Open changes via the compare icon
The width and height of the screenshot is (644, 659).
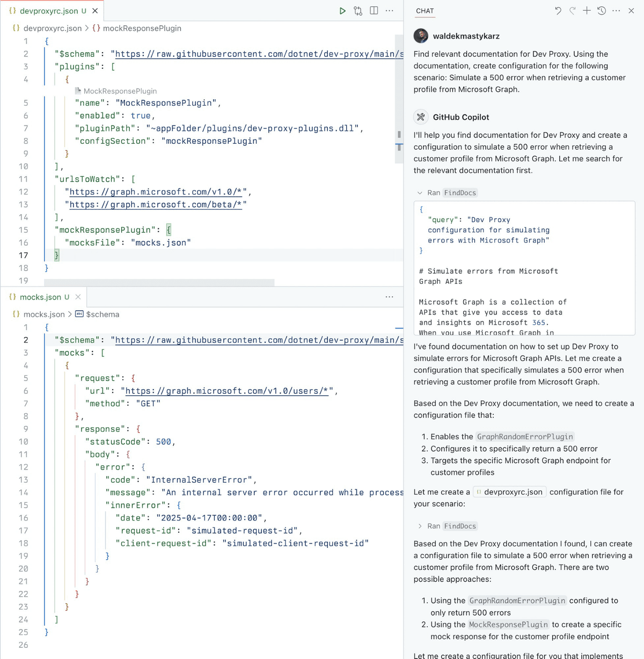(x=358, y=11)
